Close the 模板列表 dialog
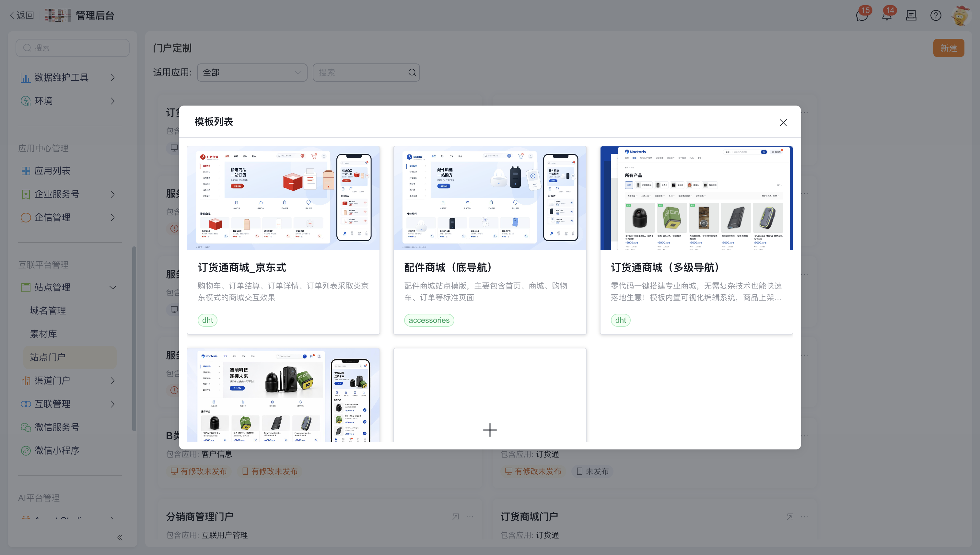 click(x=783, y=123)
